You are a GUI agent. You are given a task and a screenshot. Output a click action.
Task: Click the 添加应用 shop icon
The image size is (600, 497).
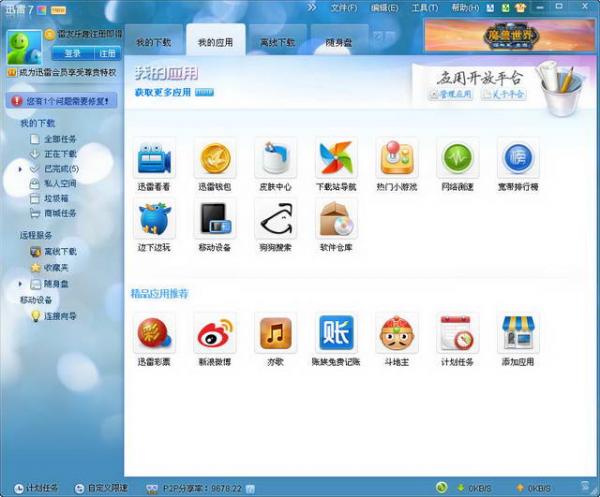click(518, 333)
